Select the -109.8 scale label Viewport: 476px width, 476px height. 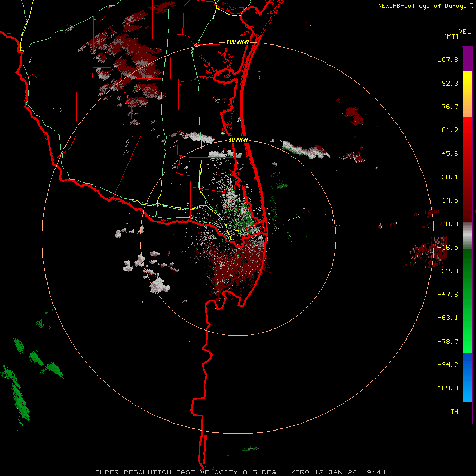point(446,388)
